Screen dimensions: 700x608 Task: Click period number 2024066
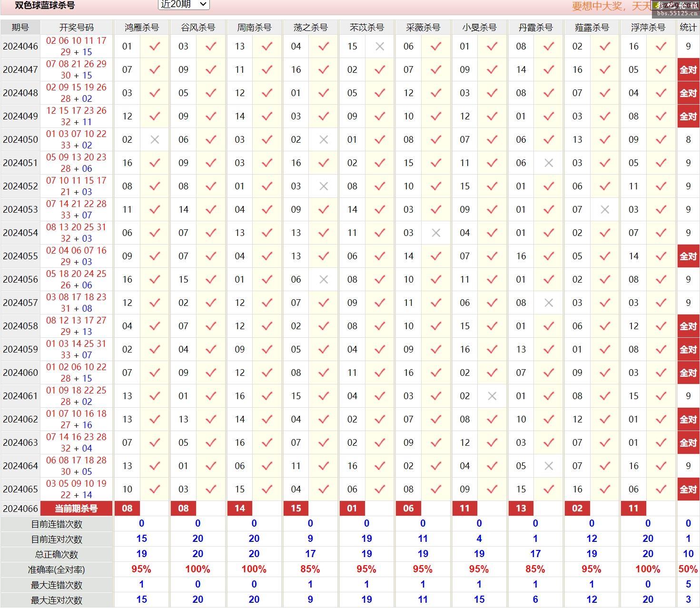(20, 509)
